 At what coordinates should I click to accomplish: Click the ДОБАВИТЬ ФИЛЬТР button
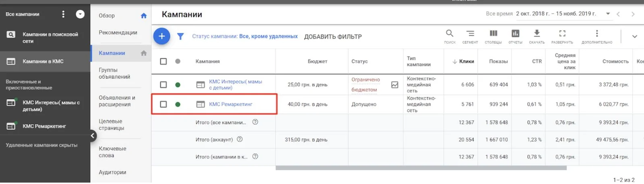[333, 37]
